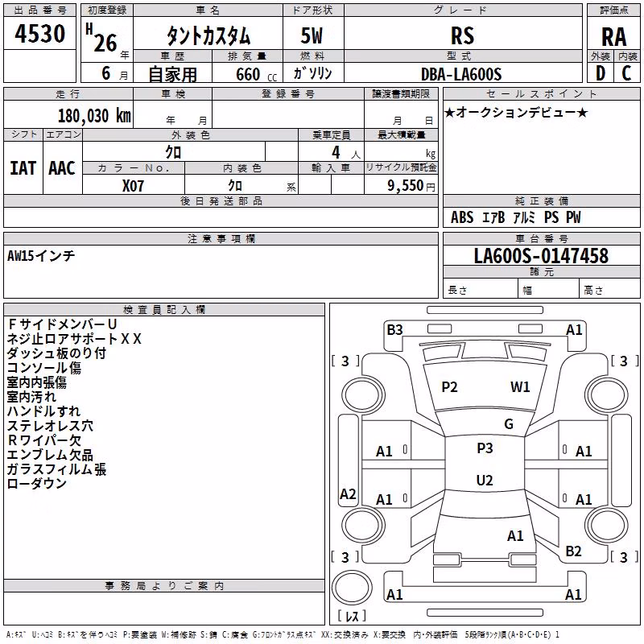Click inspector note ステレオレス穴
Image resolution: width=644 pixels, height=644 pixels.
click(50, 426)
